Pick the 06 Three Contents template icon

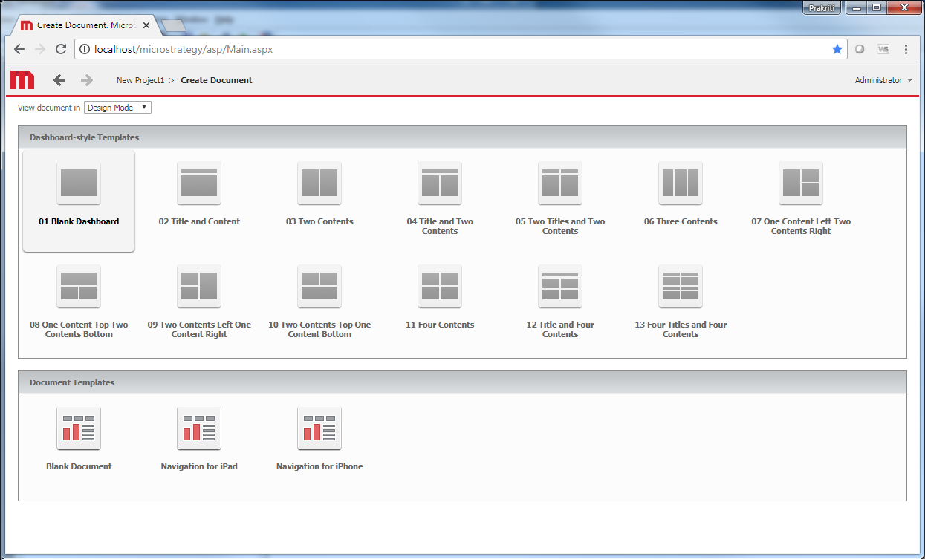tap(681, 183)
